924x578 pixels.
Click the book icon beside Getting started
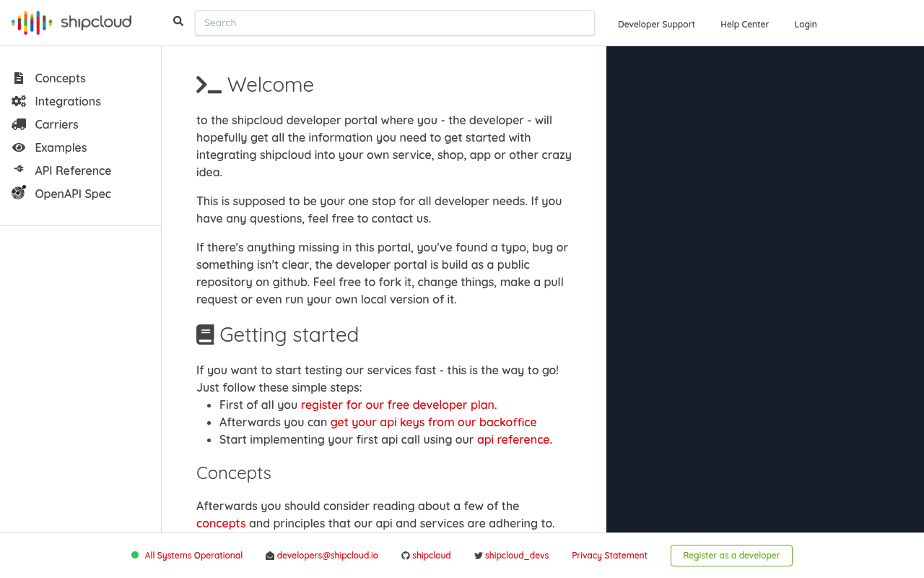pos(205,335)
